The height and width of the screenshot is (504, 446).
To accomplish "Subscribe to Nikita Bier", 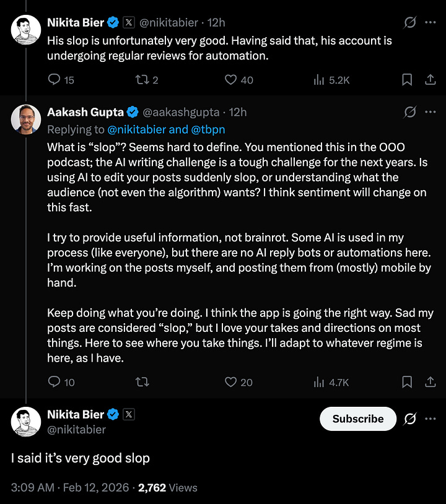I will point(357,419).
